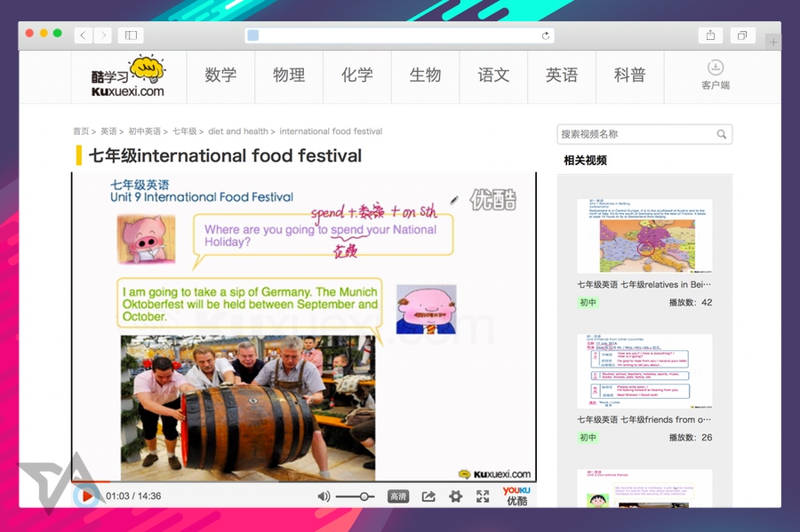800x532 pixels.
Task: Click the 播放数: 42 play count
Action: tap(691, 302)
